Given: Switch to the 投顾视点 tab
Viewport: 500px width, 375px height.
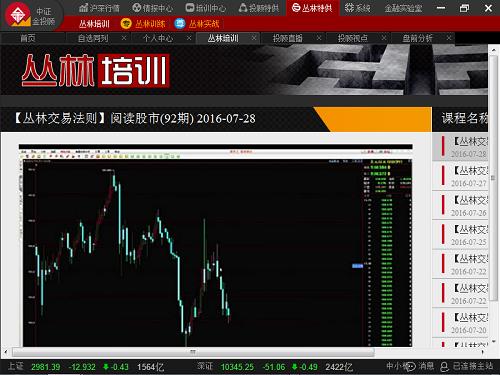Looking at the screenshot, I should coord(353,38).
